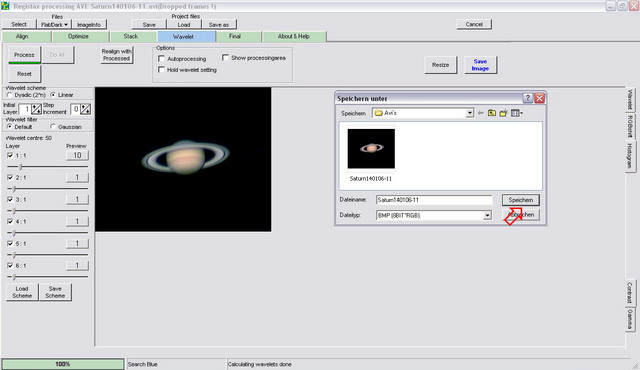Viewport: 640px width, 370px height.
Task: Enable the Autoprocessing checkbox
Action: point(162,59)
